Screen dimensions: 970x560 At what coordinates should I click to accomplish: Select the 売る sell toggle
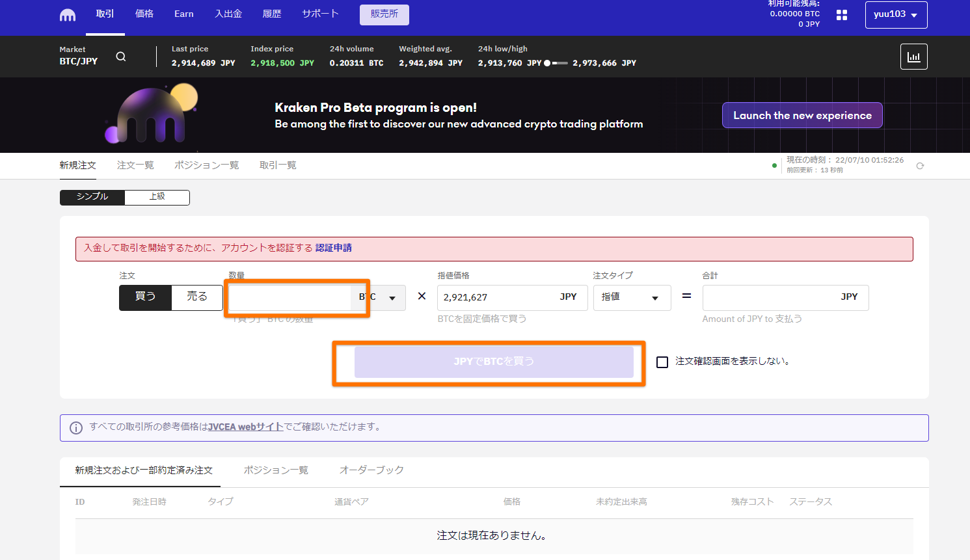click(197, 297)
